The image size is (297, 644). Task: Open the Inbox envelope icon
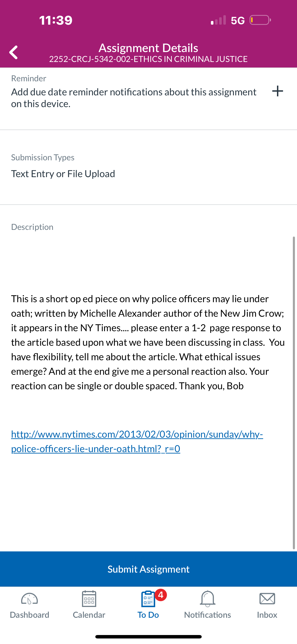point(267,599)
